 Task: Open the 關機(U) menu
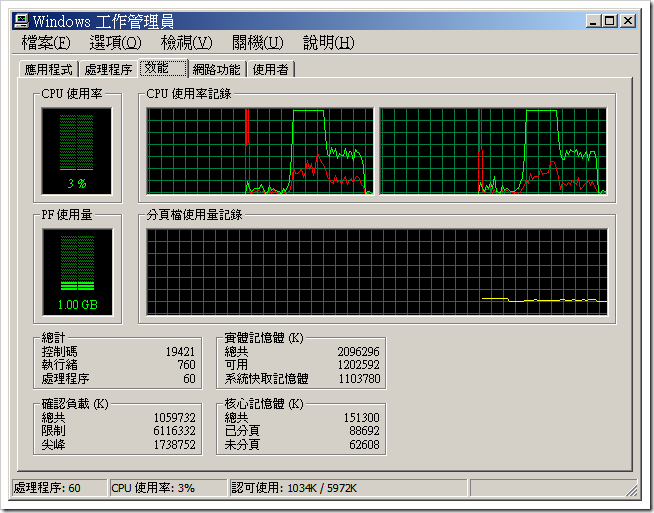(258, 43)
